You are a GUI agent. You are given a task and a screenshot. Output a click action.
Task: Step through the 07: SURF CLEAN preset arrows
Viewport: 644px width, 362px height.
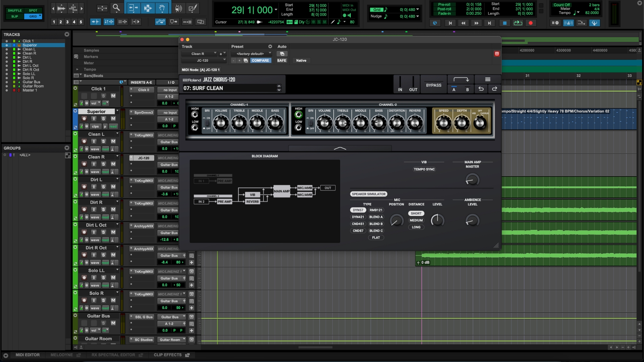[279, 88]
